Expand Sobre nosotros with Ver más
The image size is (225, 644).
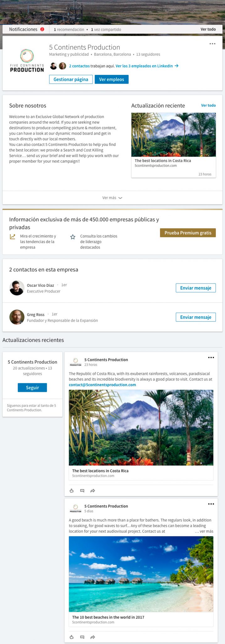point(112,198)
